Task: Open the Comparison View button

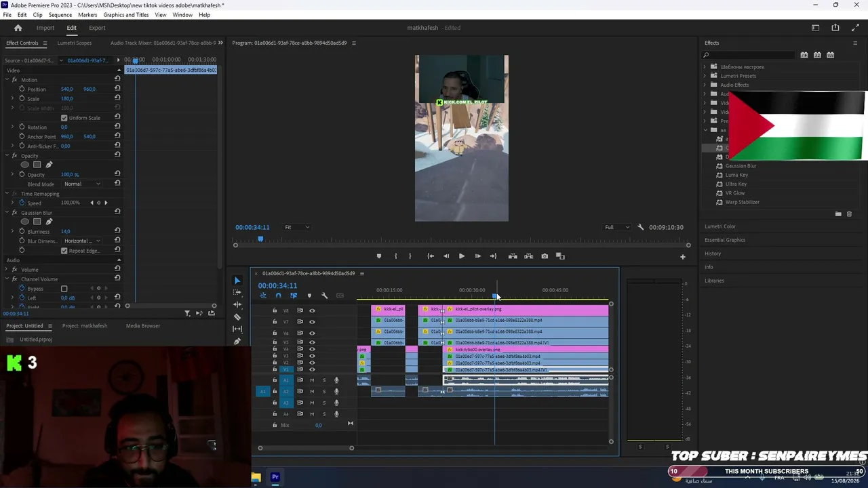Action: [x=560, y=256]
